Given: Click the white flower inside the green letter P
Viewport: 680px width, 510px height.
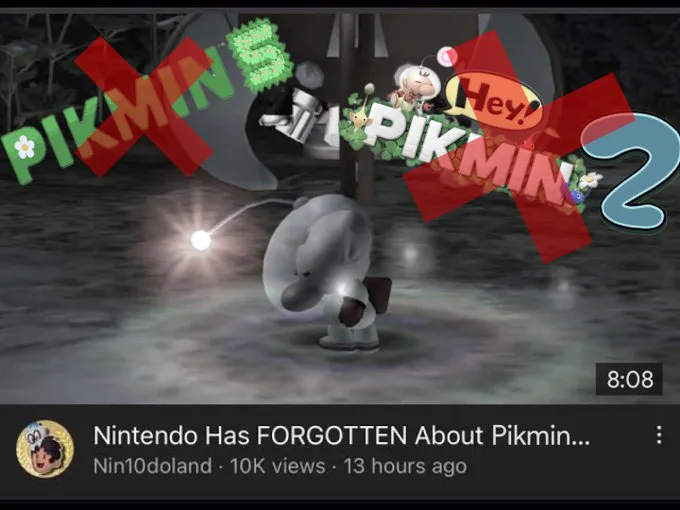Looking at the screenshot, I should tap(25, 147).
